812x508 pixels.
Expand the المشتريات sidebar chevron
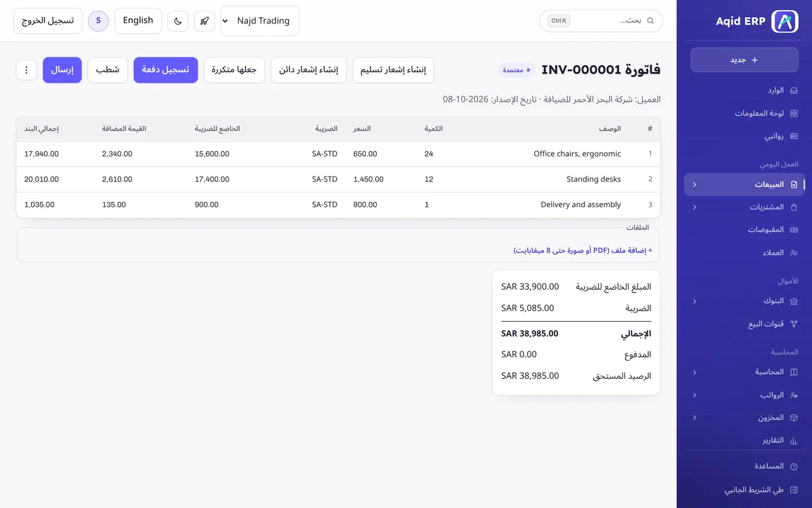(695, 207)
